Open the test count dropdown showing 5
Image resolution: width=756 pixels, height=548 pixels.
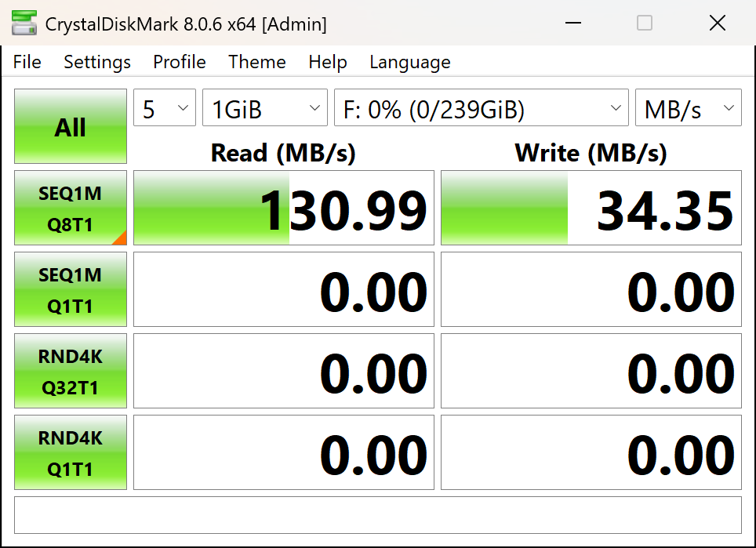pos(164,107)
